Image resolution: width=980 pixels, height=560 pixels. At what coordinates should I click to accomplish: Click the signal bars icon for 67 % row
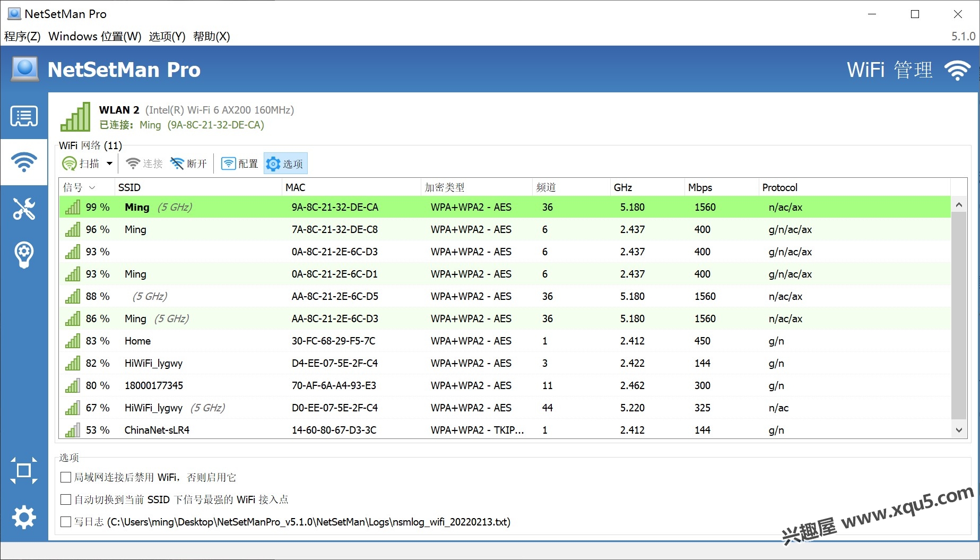click(73, 408)
